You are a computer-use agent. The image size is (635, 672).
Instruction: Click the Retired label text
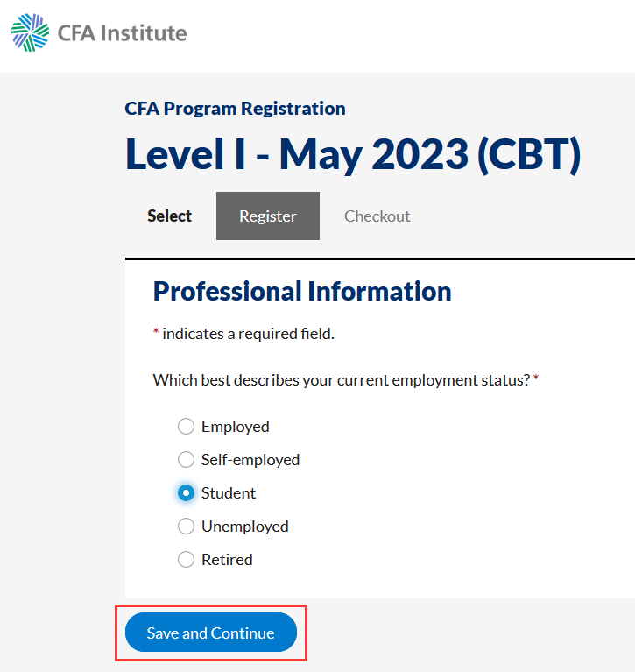(x=227, y=560)
